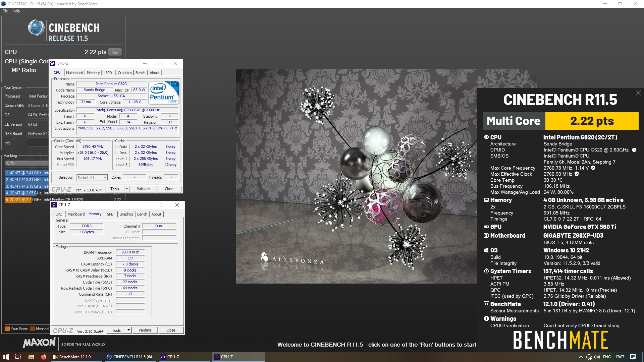Click Close button in upper CPU-Z
Image resolution: width=644 pixels, height=362 pixels.
click(169, 189)
